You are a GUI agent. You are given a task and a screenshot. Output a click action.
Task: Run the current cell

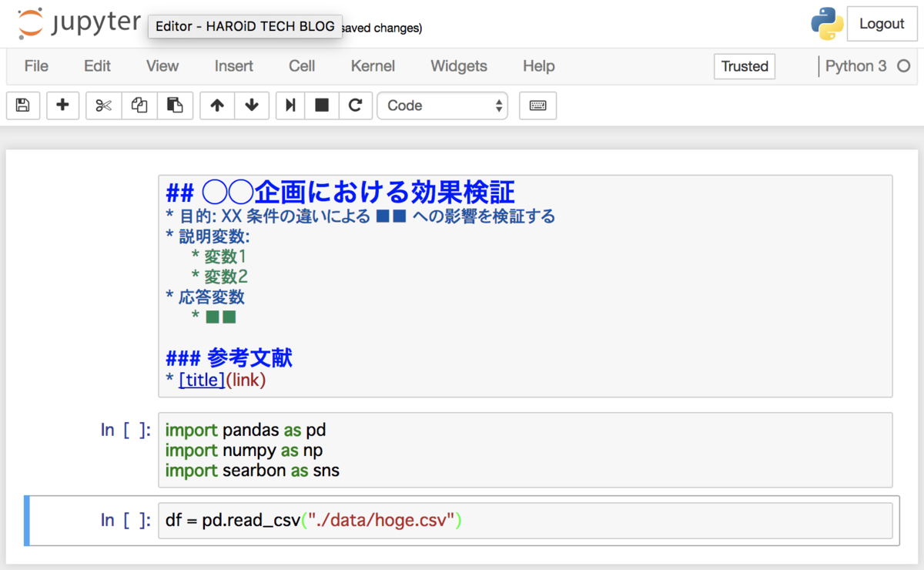click(290, 106)
